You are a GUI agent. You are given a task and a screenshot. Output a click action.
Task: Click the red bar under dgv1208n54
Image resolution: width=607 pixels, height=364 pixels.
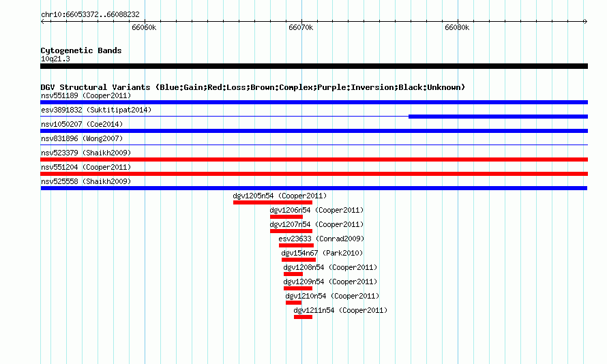(x=293, y=274)
